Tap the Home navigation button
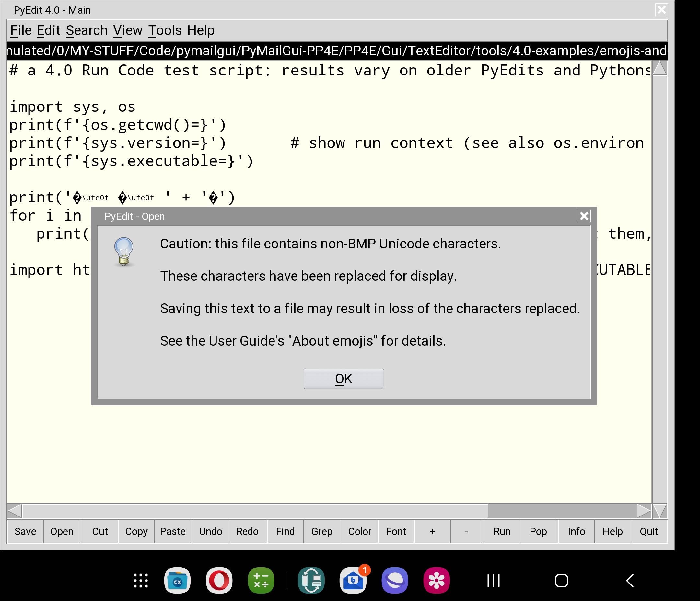 [562, 581]
